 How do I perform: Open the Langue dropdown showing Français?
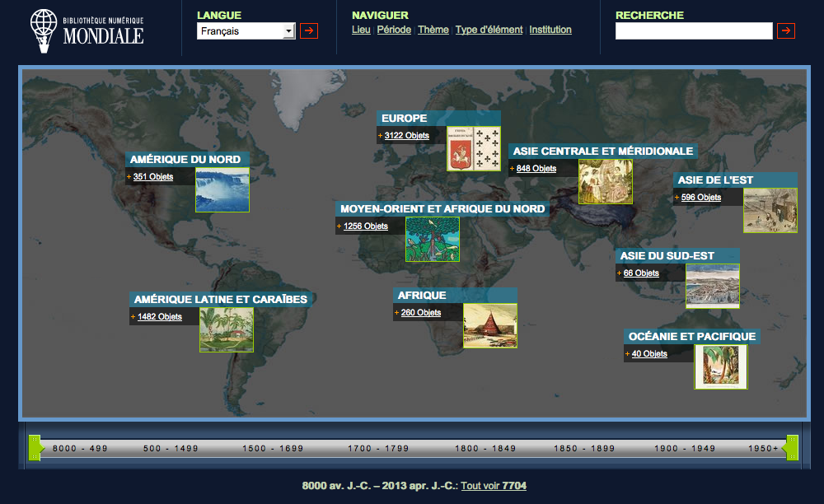point(246,31)
